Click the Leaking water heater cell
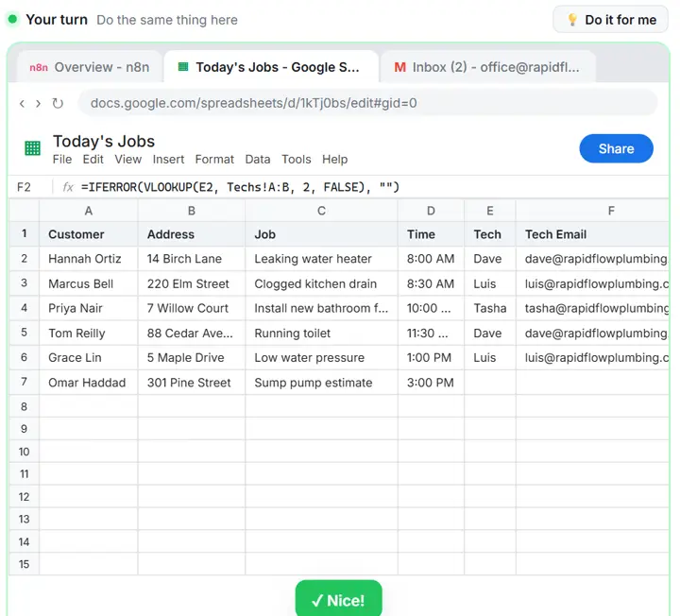680x616 pixels. (321, 259)
